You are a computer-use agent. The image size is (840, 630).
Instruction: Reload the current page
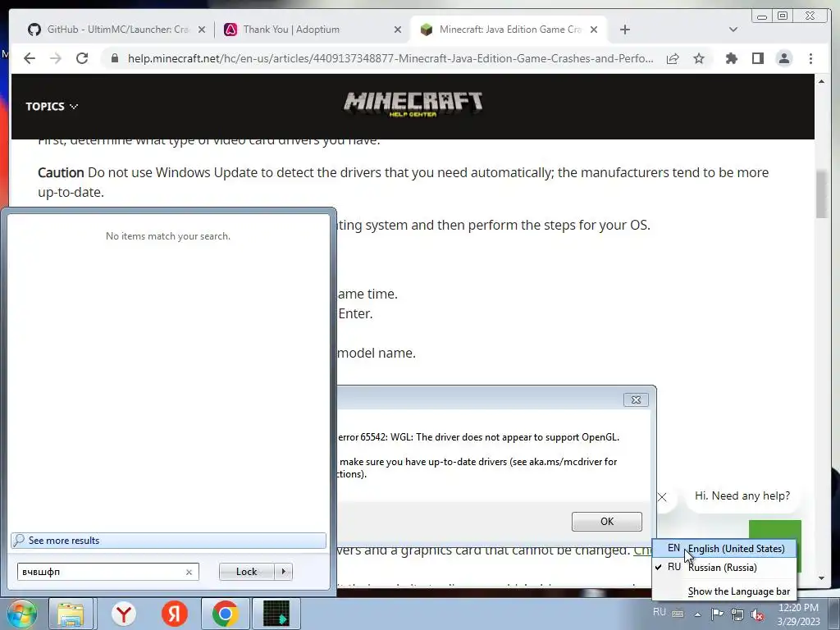pyautogui.click(x=82, y=58)
